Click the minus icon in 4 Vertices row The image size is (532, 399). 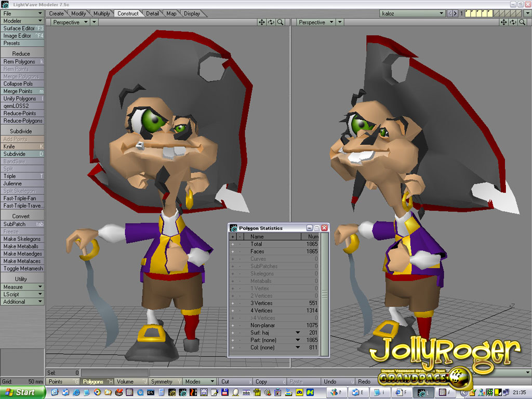pos(240,311)
